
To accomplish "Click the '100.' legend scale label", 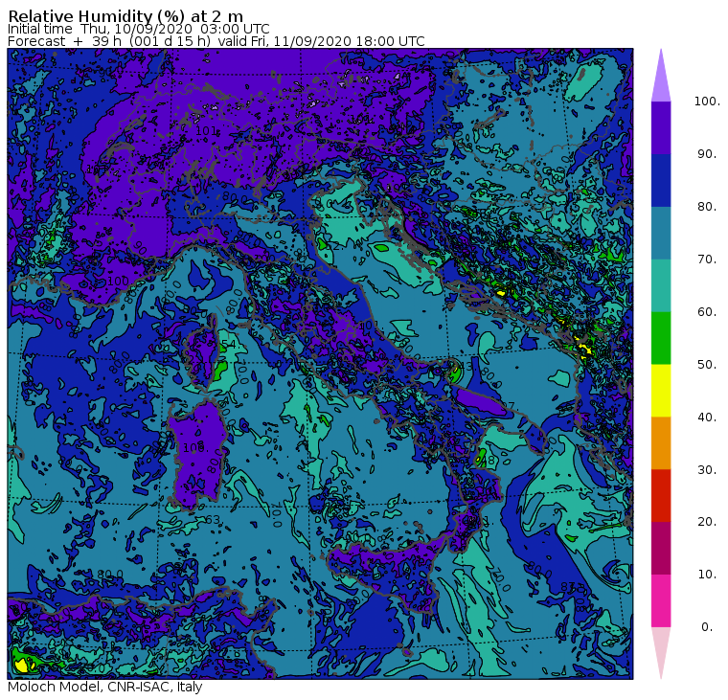I will 707,102.
